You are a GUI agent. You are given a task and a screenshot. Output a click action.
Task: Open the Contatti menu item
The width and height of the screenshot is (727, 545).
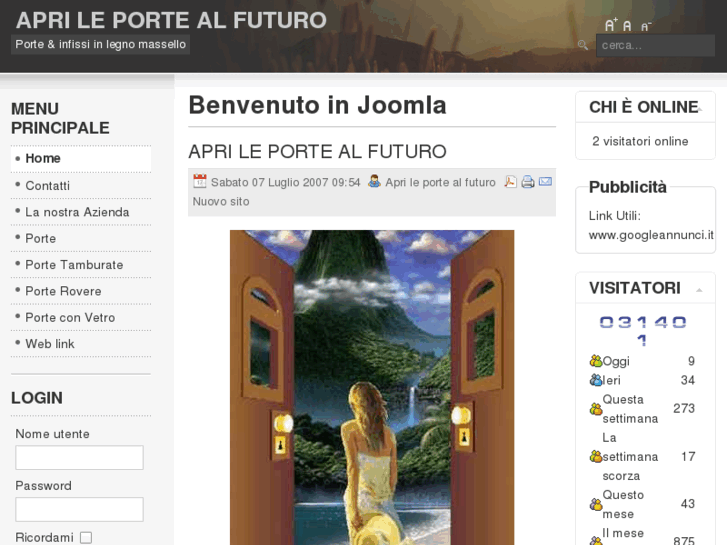click(81, 186)
